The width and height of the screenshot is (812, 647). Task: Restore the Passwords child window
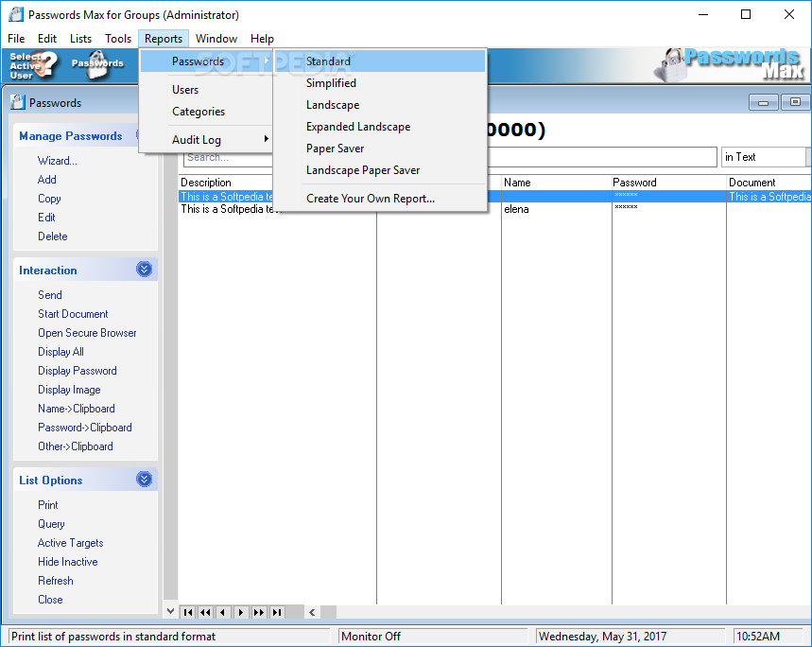coord(795,102)
